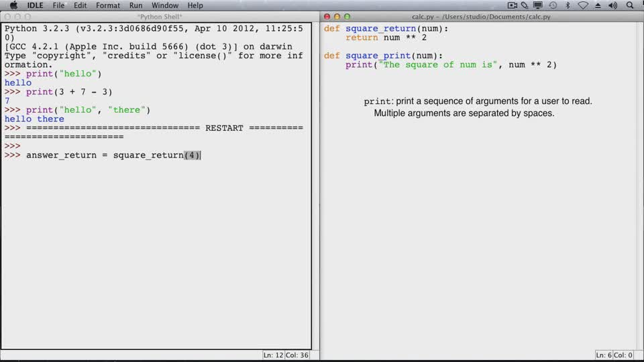Image resolution: width=644 pixels, height=362 pixels.
Task: Close the calc.py editor window
Action: [327, 16]
